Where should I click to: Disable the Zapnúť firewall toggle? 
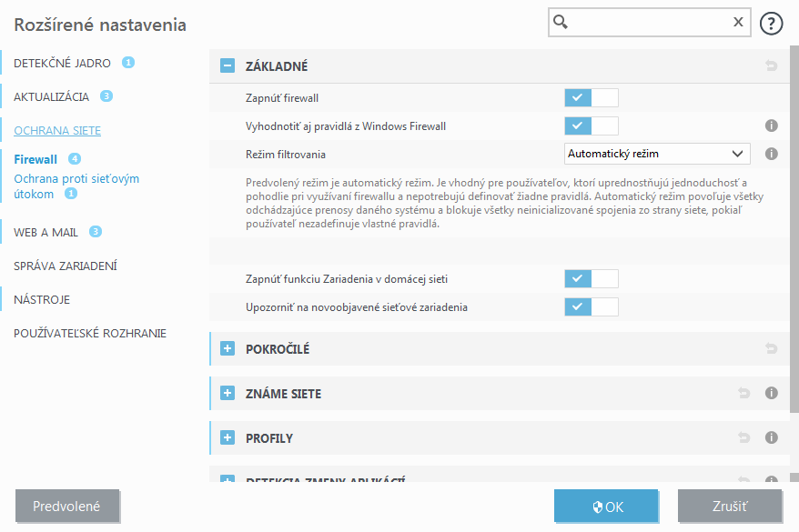pos(591,97)
